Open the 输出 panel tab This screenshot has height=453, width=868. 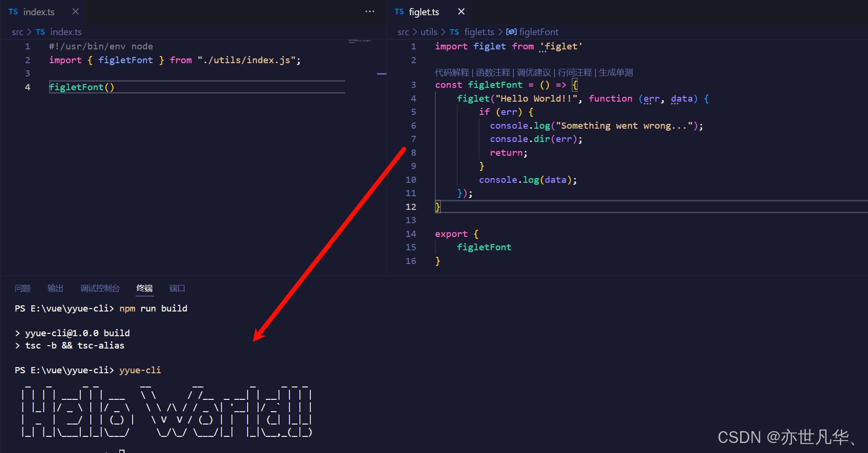click(56, 288)
